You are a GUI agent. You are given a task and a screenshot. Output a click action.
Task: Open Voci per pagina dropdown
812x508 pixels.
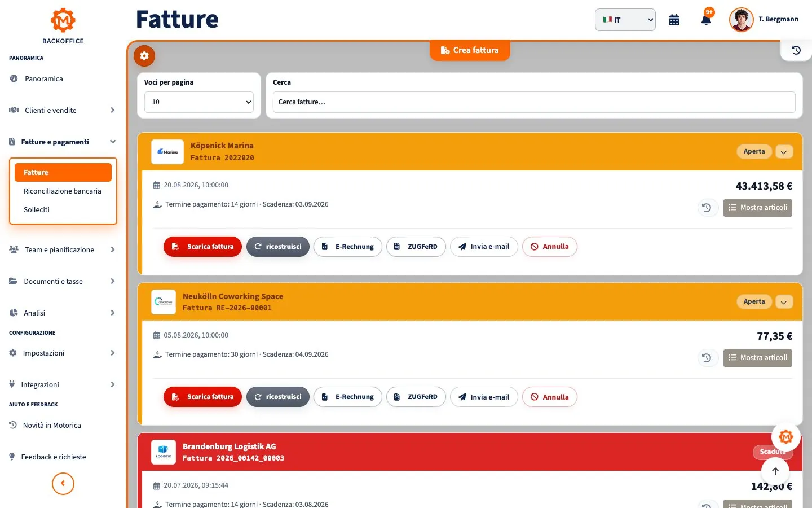point(199,102)
